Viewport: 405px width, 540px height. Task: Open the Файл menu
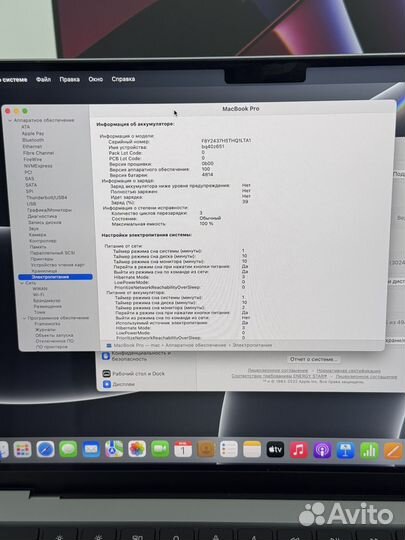tap(43, 79)
